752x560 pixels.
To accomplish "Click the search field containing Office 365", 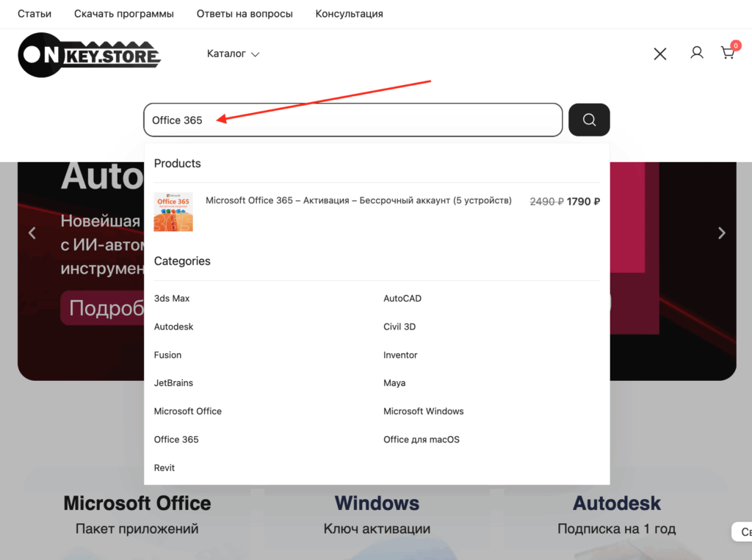I will tap(352, 120).
